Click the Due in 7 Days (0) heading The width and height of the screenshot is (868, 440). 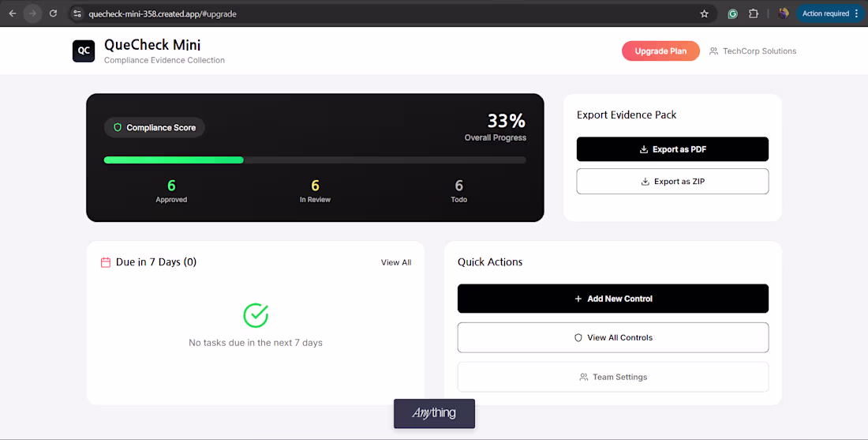(156, 262)
